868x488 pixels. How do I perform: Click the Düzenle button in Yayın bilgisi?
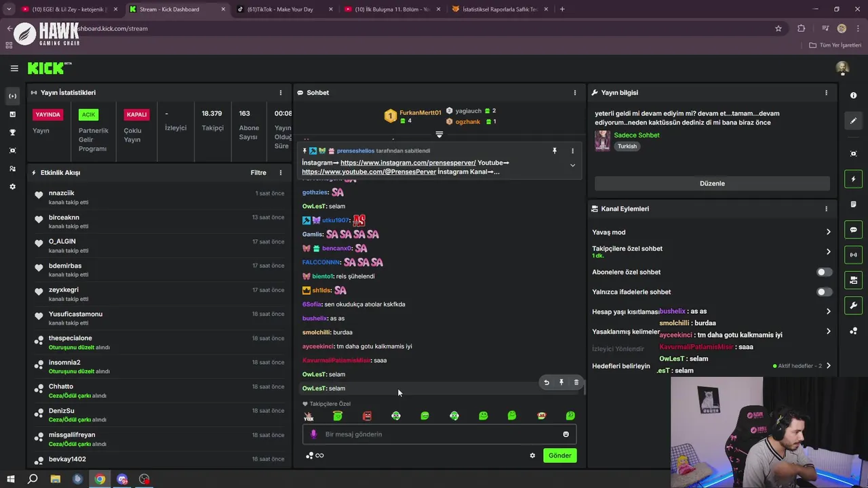coord(712,184)
